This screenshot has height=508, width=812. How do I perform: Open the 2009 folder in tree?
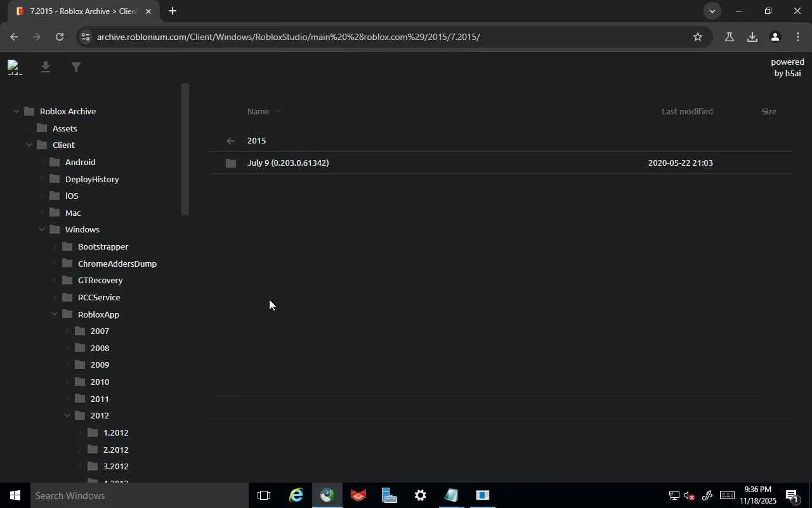pos(100,365)
